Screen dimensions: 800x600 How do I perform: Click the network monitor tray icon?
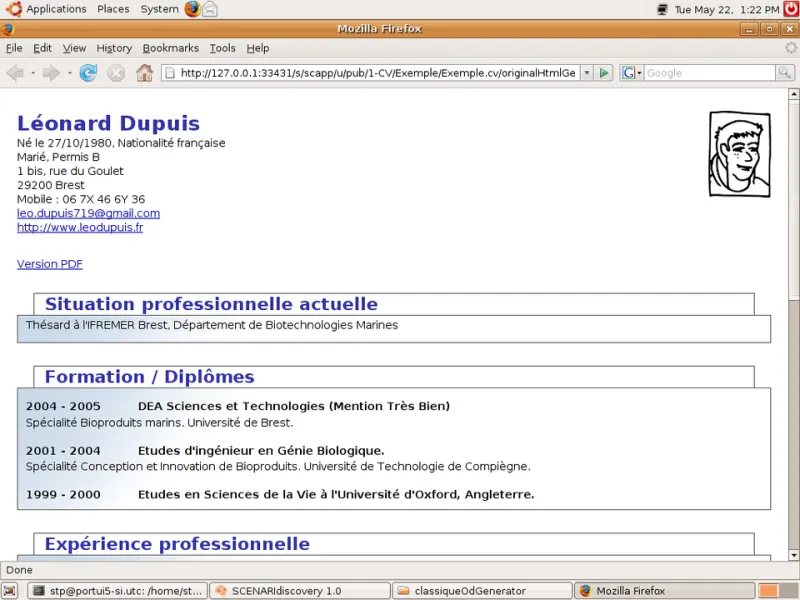click(662, 9)
